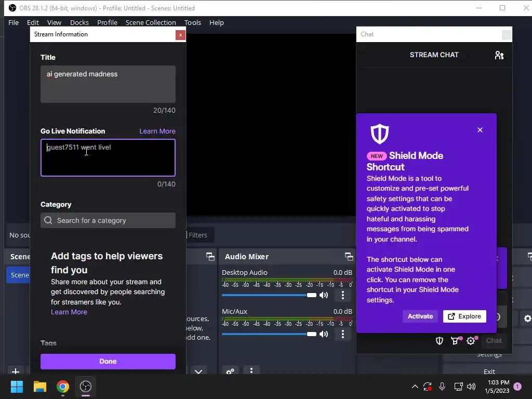
Task: Open Learn More link under tags description
Action: coord(69,312)
